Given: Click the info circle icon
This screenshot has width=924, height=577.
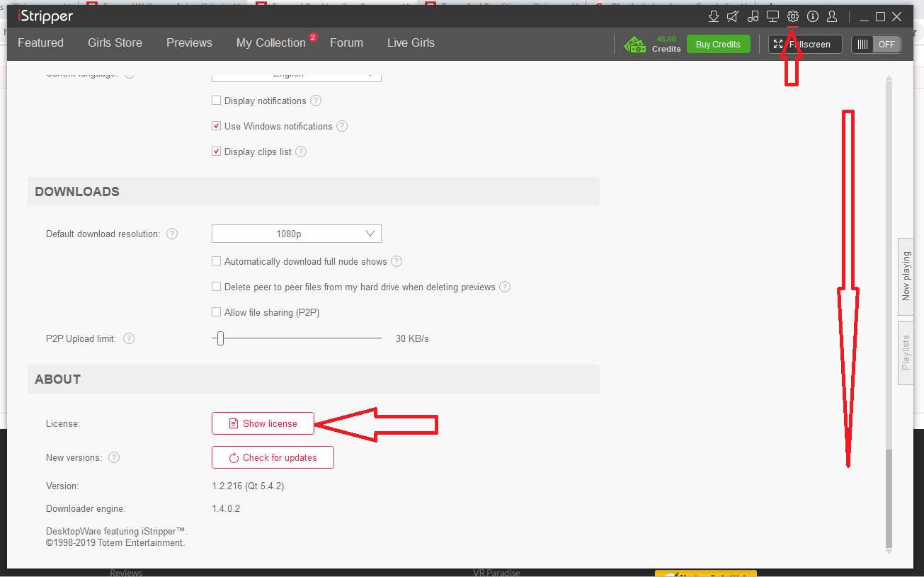Looking at the screenshot, I should pyautogui.click(x=812, y=16).
